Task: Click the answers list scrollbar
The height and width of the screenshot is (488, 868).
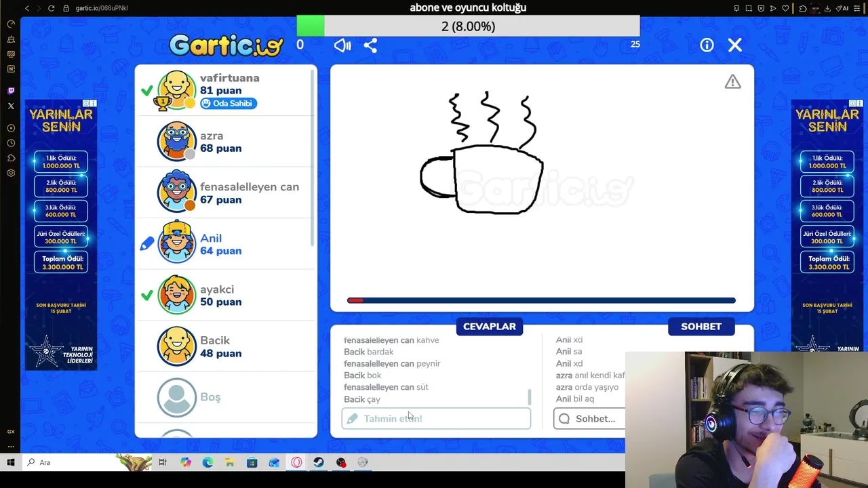Action: (x=530, y=396)
